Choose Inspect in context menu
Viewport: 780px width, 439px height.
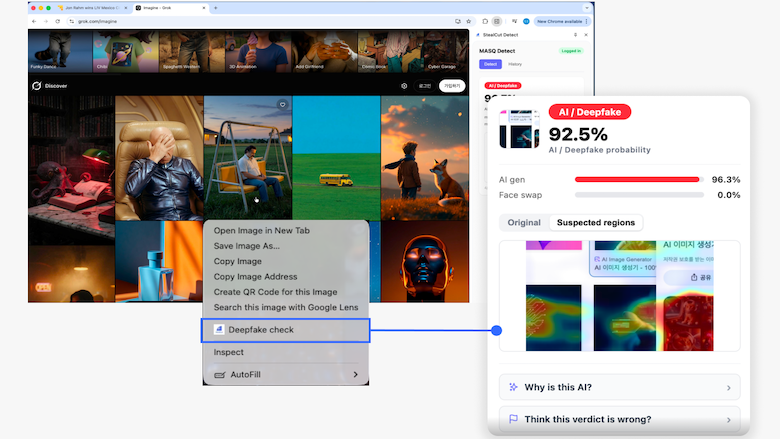click(229, 352)
